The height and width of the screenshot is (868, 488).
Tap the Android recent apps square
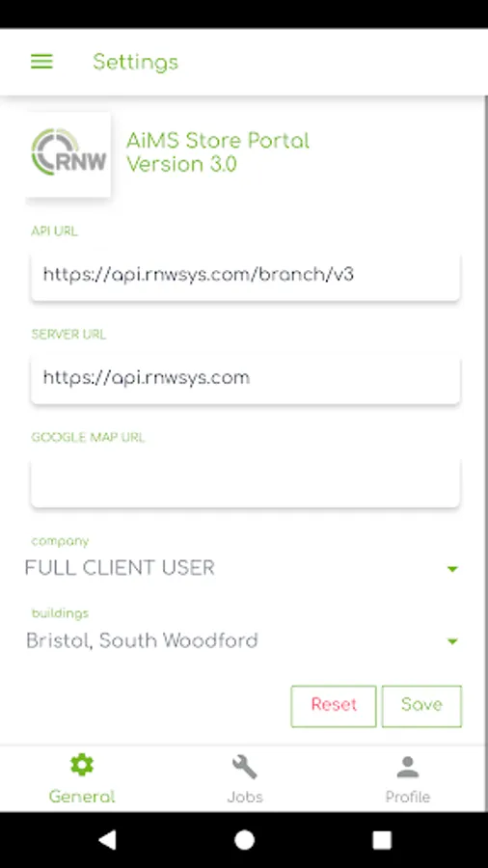click(x=382, y=840)
